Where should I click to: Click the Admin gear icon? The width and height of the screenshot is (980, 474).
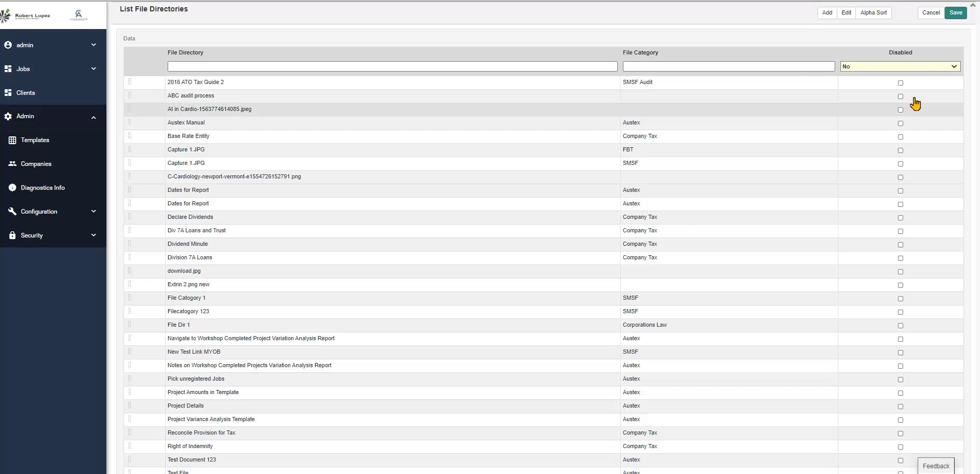(8, 116)
